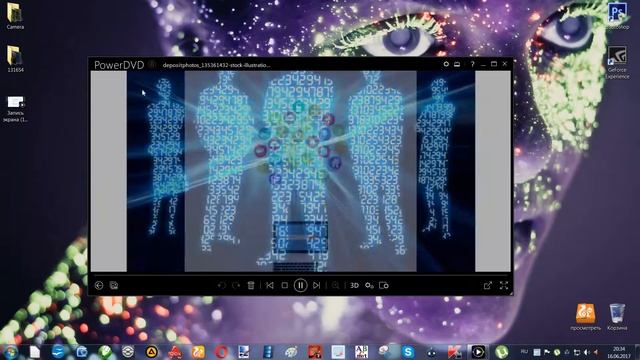Enter fullscreen mode in PowerDVD
The image size is (640, 360).
pos(504,285)
